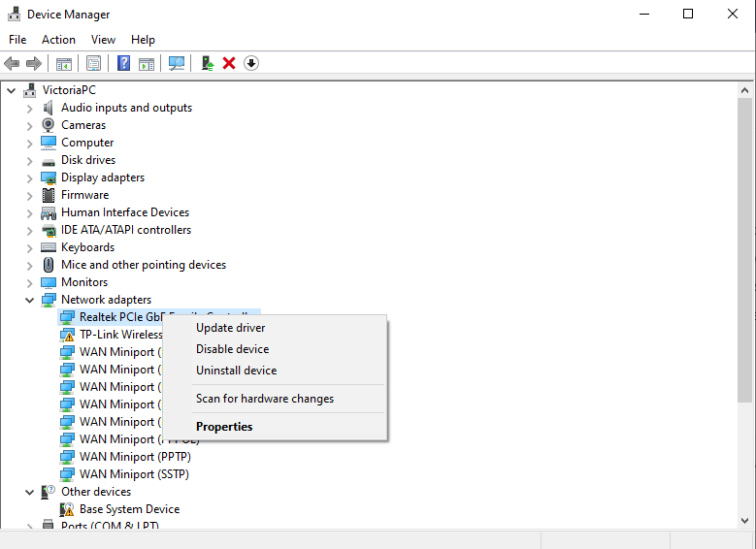Click the Audio inputs and outputs speaker icon

point(48,108)
